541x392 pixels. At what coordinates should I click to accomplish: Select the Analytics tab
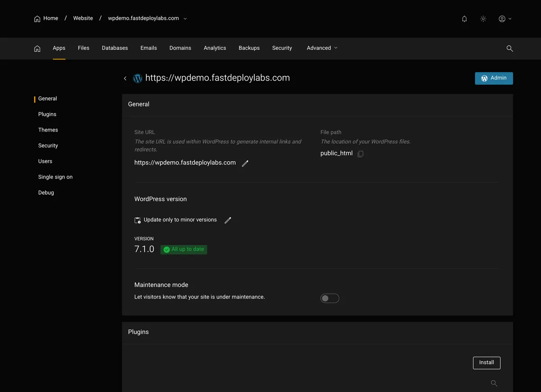coord(215,48)
